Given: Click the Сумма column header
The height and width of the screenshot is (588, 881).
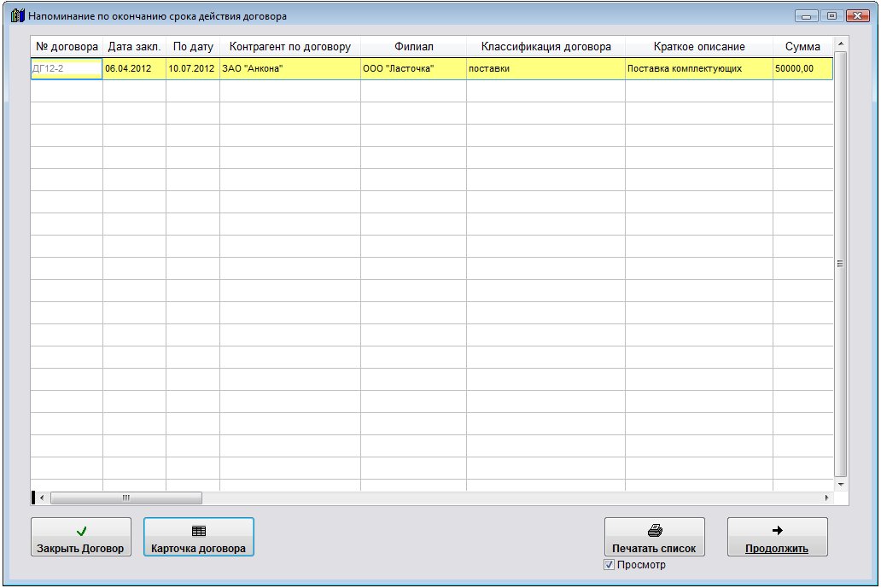Looking at the screenshot, I should tap(803, 47).
